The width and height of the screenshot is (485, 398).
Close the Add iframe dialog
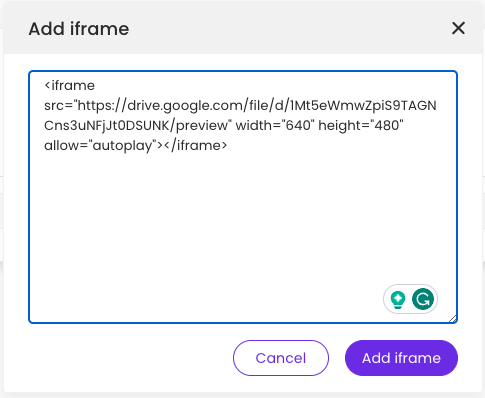[458, 28]
